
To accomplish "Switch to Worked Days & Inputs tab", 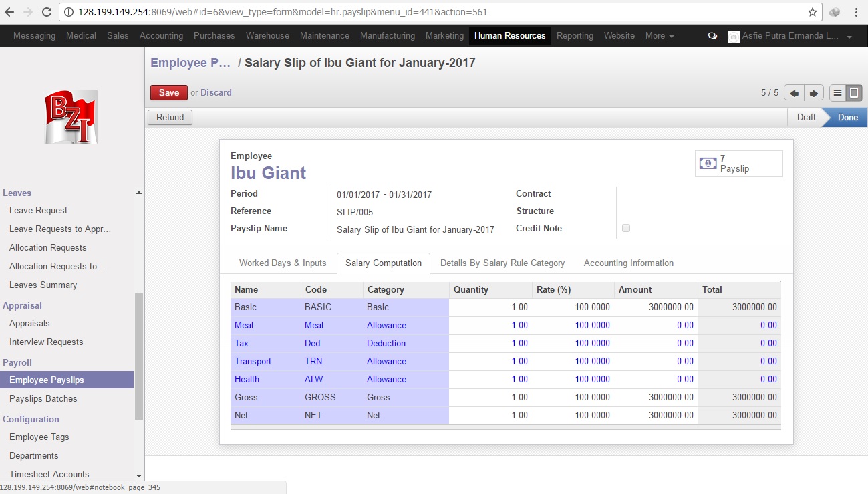I will [283, 263].
